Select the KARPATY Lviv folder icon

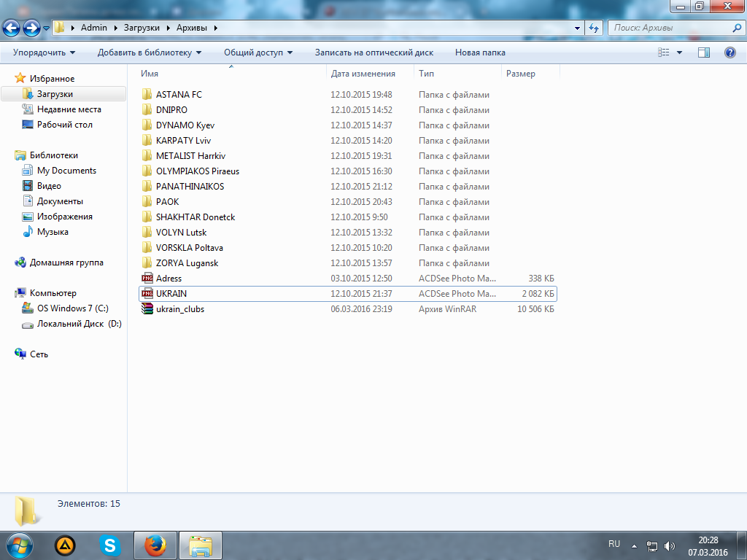tap(147, 140)
